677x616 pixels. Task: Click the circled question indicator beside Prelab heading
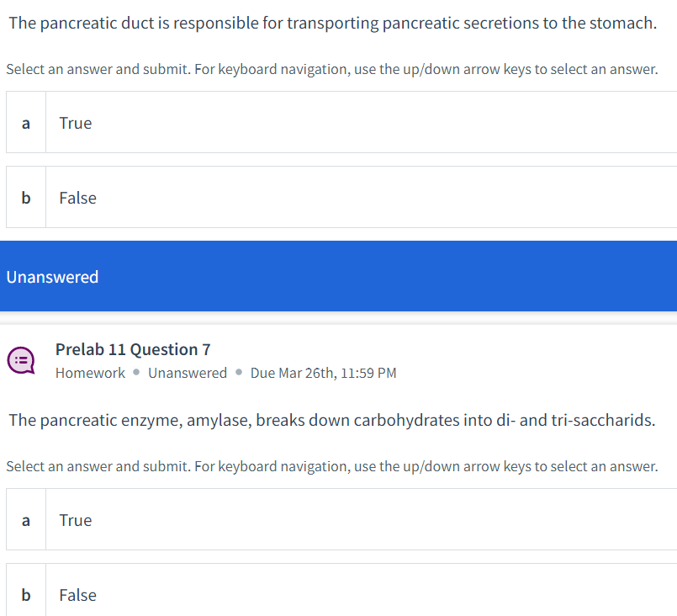tap(19, 360)
